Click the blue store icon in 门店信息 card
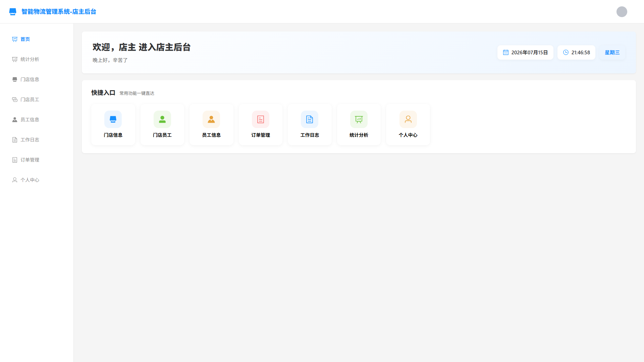Image resolution: width=644 pixels, height=362 pixels. point(113,119)
